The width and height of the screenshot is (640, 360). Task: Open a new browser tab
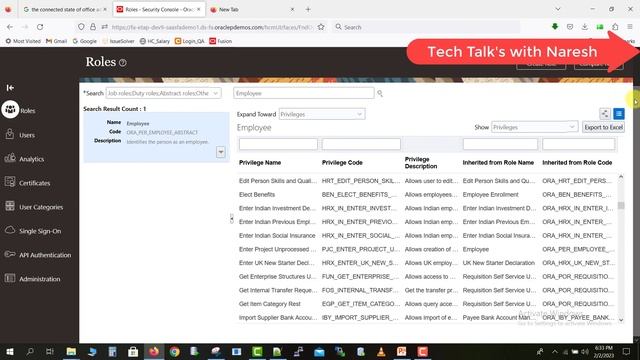308,9
